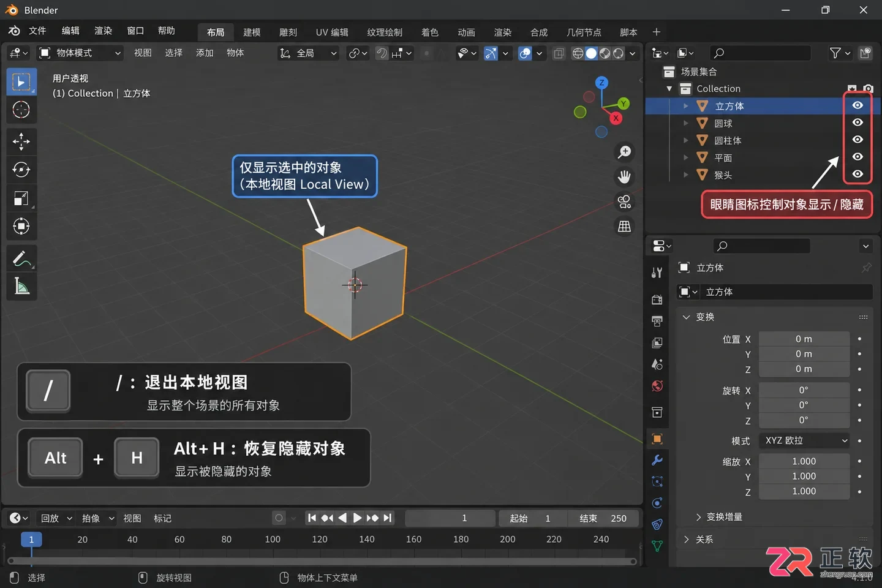The image size is (882, 588).
Task: Select the Transform tool
Action: [21, 227]
